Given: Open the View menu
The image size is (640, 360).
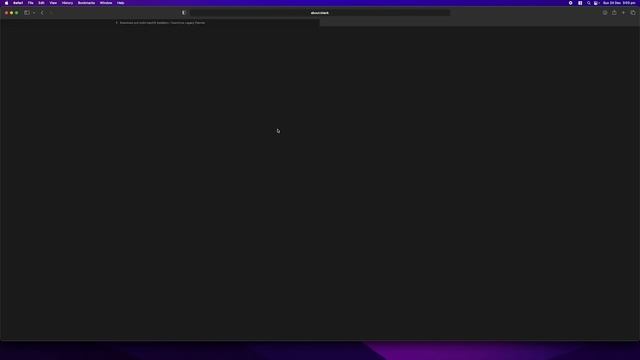Looking at the screenshot, I should 53,3.
